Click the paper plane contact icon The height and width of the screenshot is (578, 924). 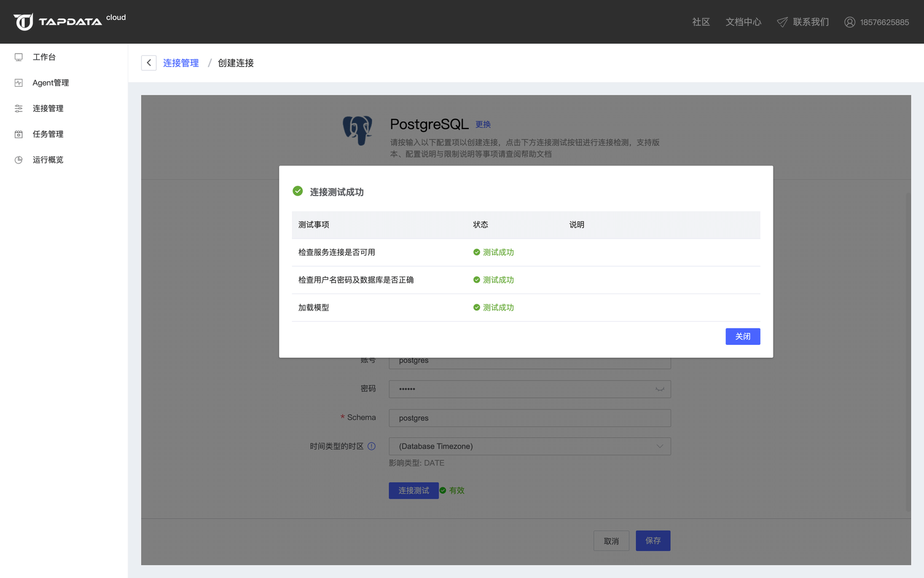(782, 22)
